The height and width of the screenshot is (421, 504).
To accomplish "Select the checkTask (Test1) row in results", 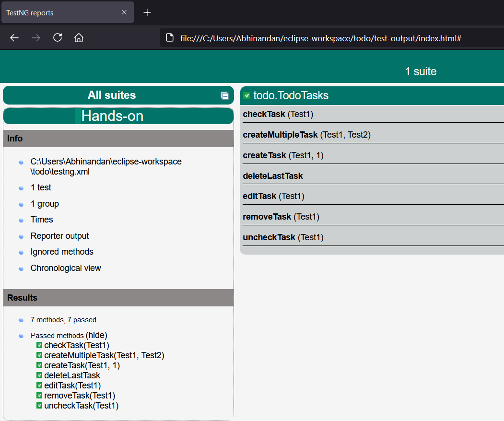I will [x=373, y=114].
